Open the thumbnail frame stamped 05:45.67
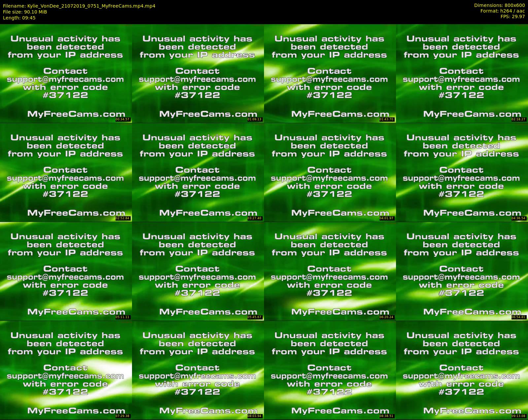This screenshot has width=528, height=420. [198, 271]
